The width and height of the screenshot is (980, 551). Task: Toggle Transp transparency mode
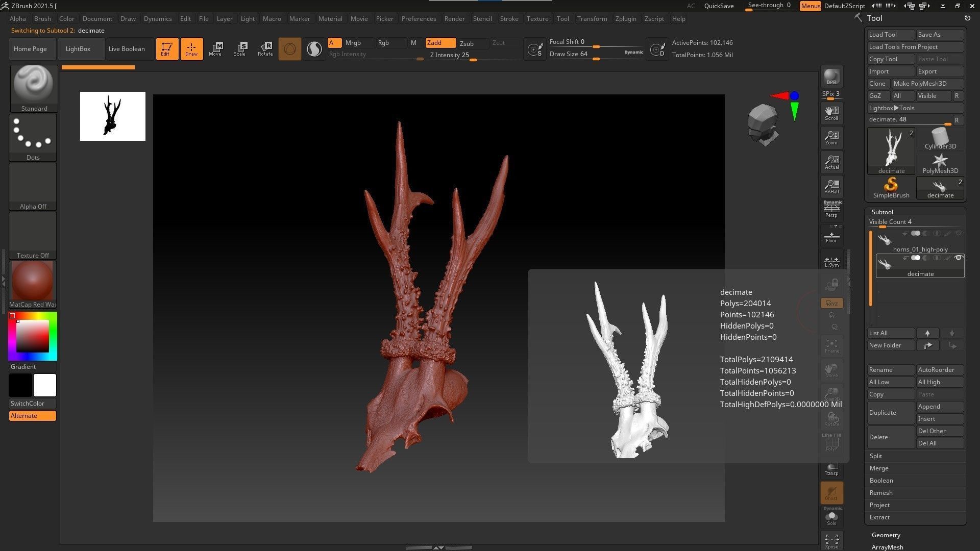click(831, 469)
